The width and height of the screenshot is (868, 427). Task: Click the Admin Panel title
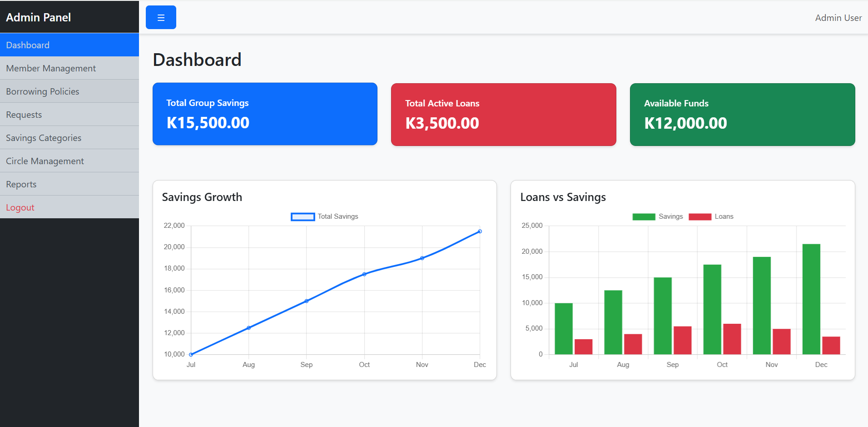[38, 17]
